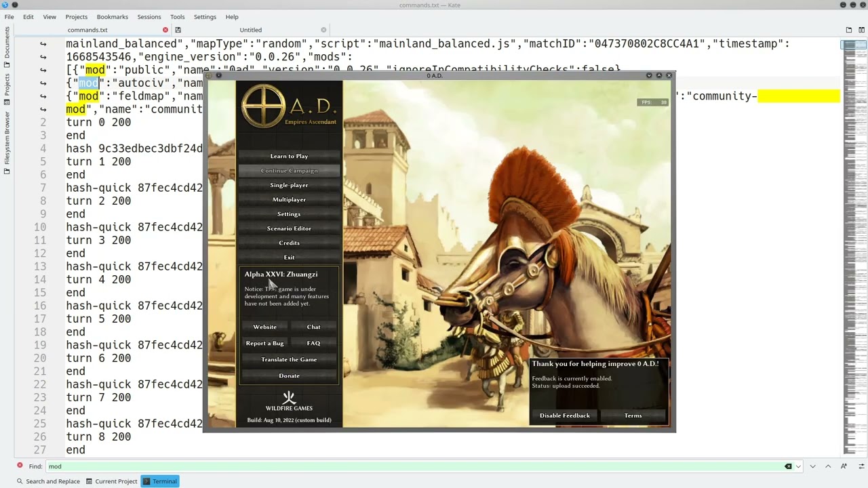Show Credits in 0 A.D.

(289, 243)
